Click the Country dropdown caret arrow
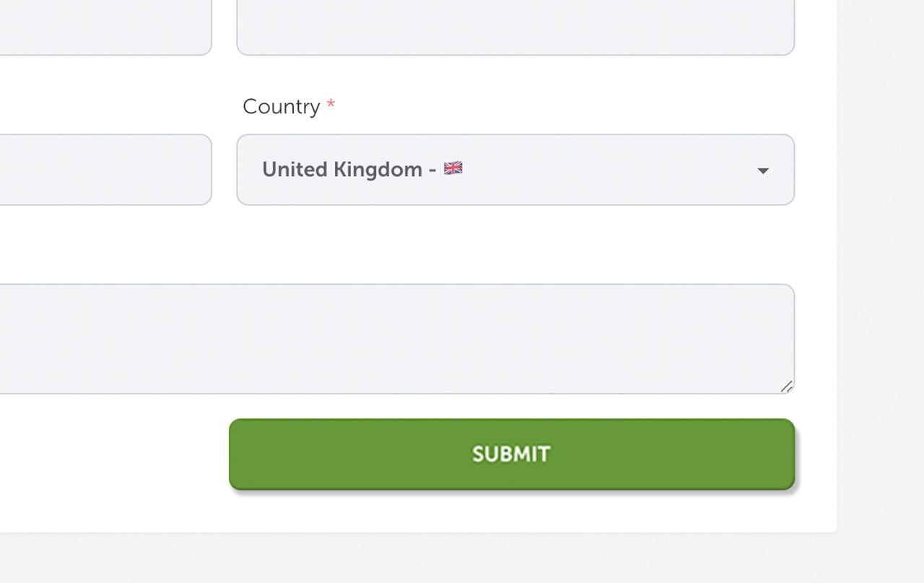Screen dimensions: 924x583 coord(762,170)
